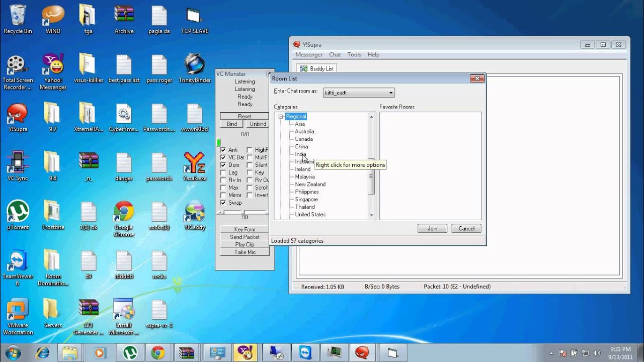Open the Tools menu in Y!Supra
Viewport: 644px width, 362px height.
pyautogui.click(x=354, y=55)
